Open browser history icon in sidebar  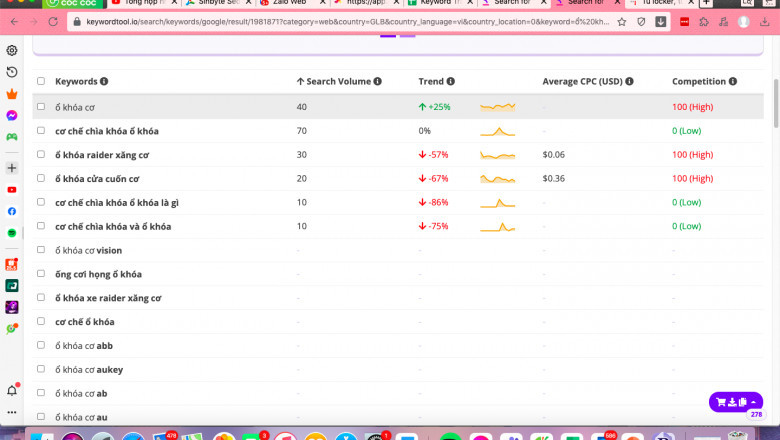point(12,72)
